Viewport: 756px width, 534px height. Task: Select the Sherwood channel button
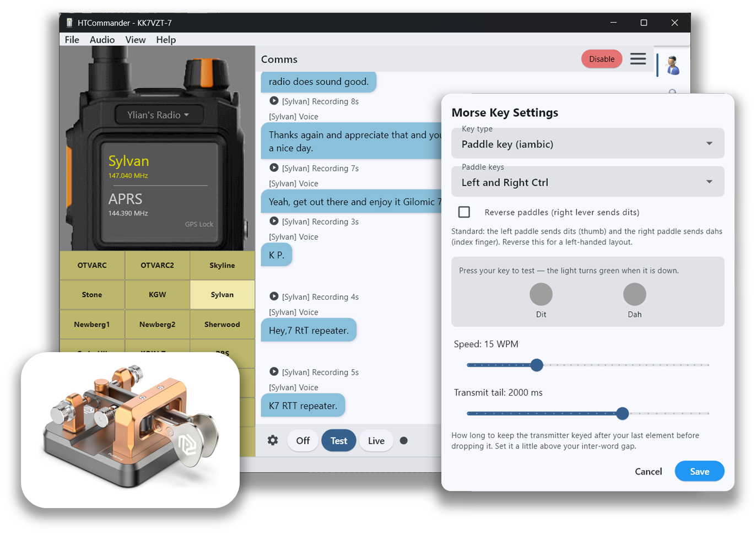pyautogui.click(x=222, y=325)
